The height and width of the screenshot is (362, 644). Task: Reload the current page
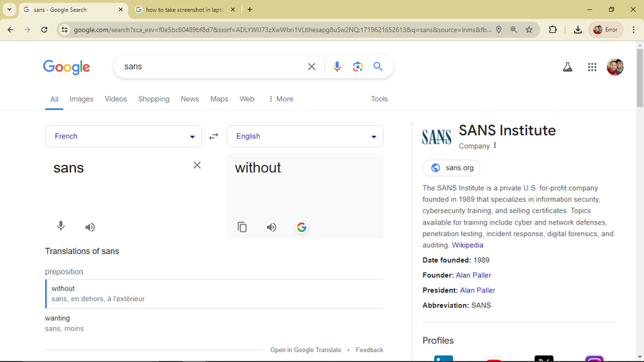tap(44, 29)
